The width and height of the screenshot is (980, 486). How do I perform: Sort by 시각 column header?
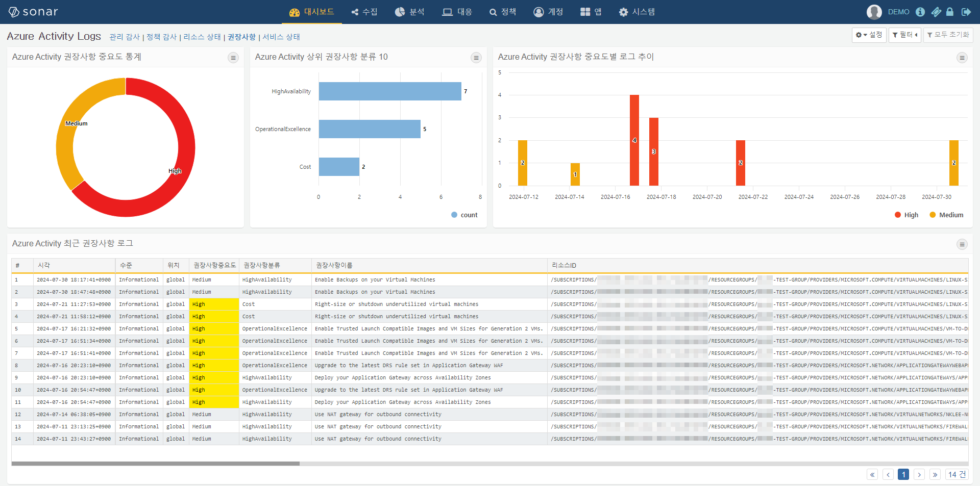(x=75, y=265)
